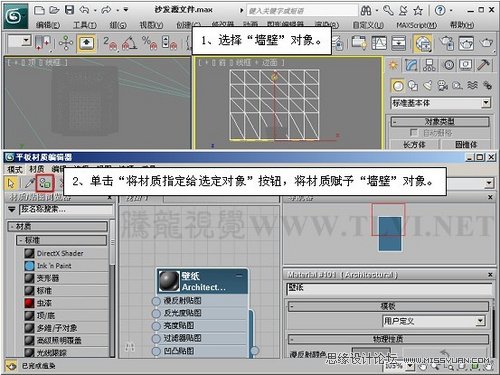This screenshot has height=375, width=500.
Task: Open the Create tab in command panel
Action: click(393, 65)
